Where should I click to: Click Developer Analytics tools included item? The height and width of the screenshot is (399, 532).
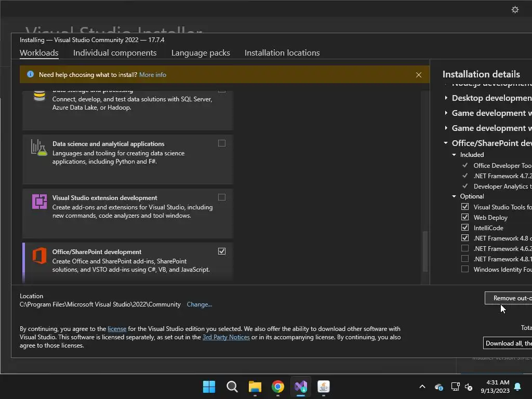(x=502, y=187)
